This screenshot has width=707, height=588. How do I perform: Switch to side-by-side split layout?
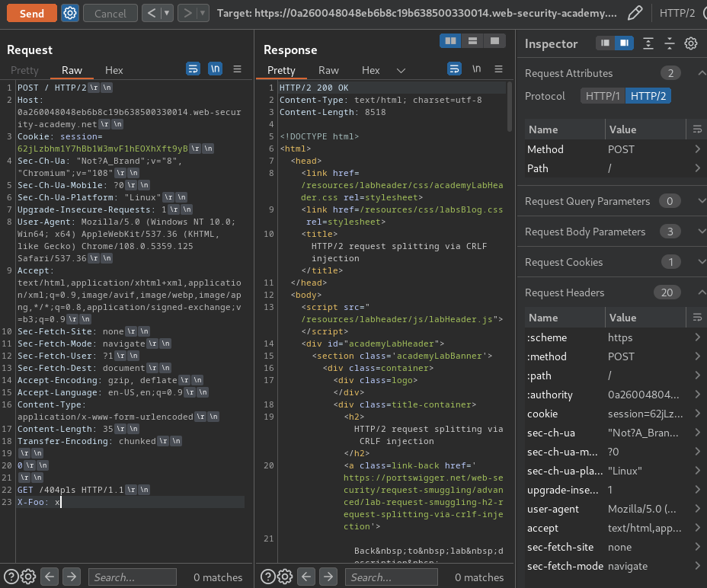pyautogui.click(x=450, y=41)
